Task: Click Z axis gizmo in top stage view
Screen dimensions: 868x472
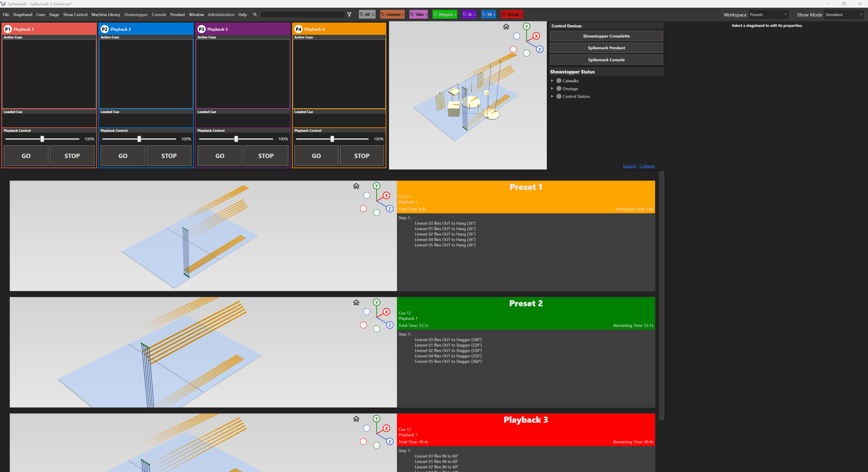Action: (540, 49)
